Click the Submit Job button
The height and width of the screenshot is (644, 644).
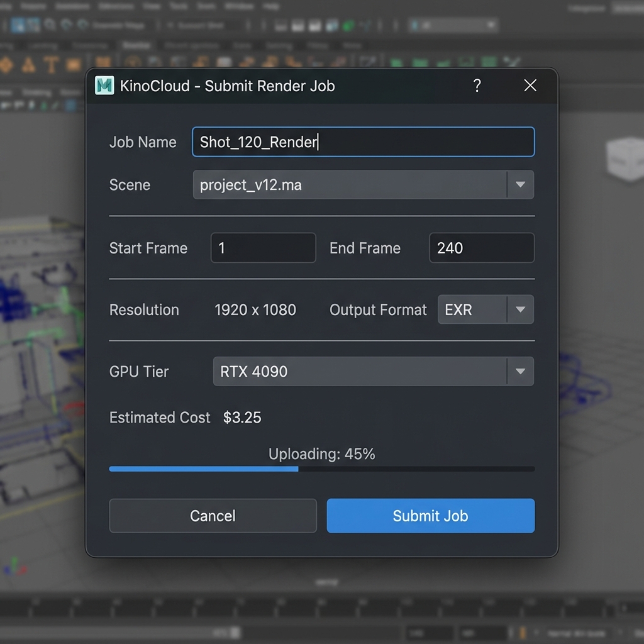pos(430,516)
